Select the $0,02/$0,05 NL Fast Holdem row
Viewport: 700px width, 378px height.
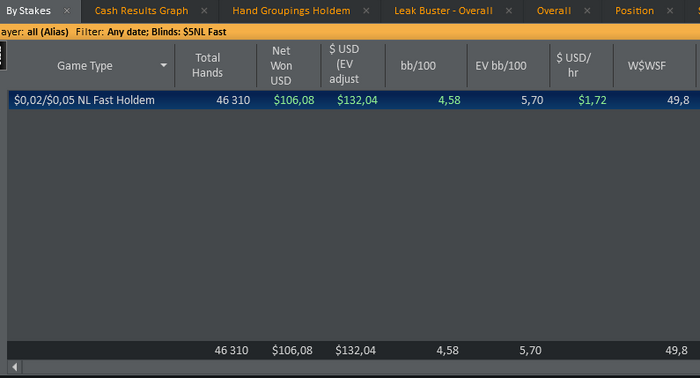coord(354,100)
